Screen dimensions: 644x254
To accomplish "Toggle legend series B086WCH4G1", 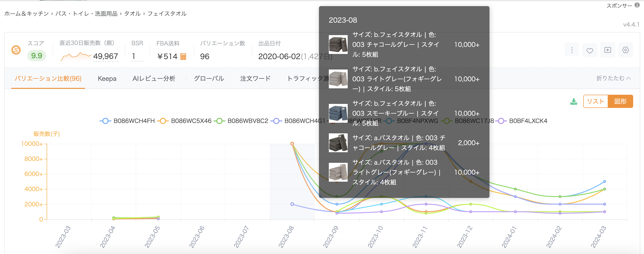I will [x=298, y=121].
